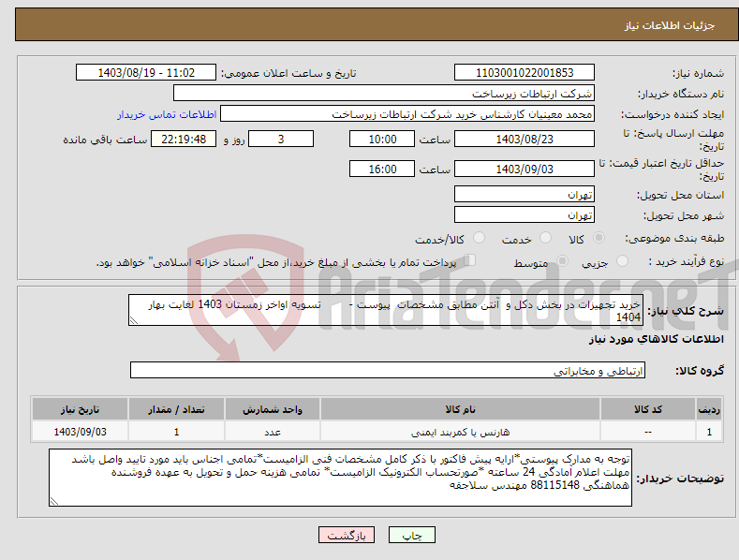
Task: Click the unit cell عدد
Action: [273, 432]
